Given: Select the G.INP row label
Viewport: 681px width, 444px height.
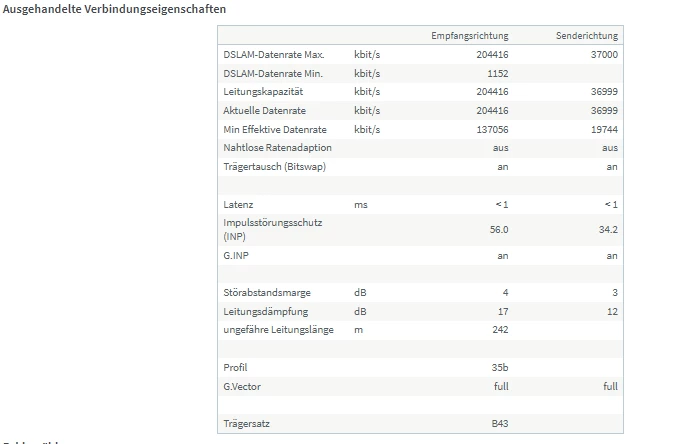Looking at the screenshot, I should [236, 255].
